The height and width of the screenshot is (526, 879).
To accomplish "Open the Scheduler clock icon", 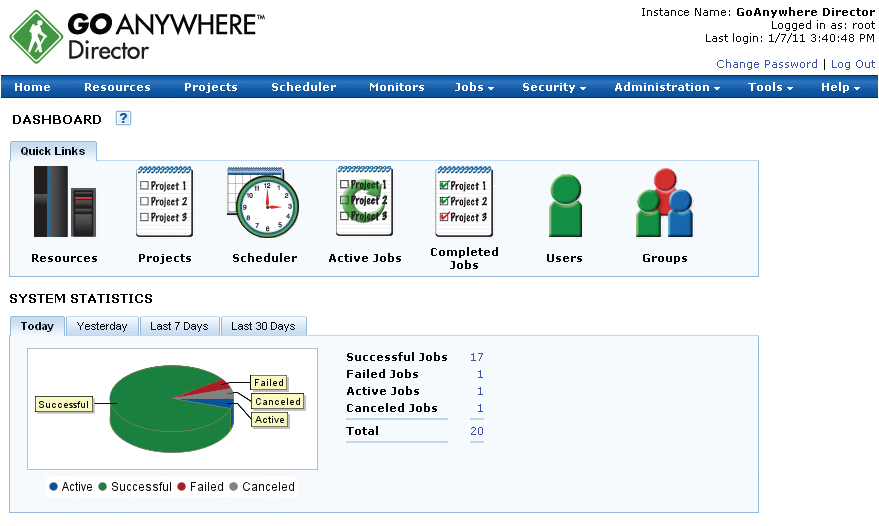I will (x=263, y=202).
